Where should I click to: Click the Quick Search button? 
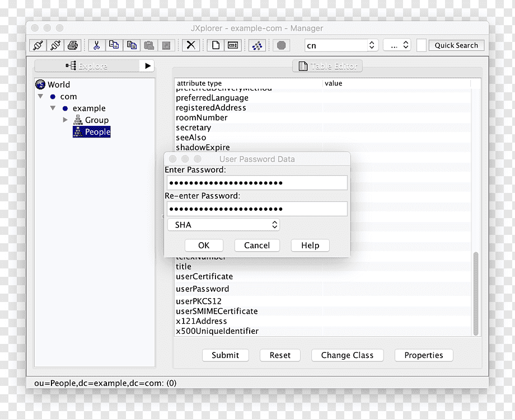coord(456,45)
